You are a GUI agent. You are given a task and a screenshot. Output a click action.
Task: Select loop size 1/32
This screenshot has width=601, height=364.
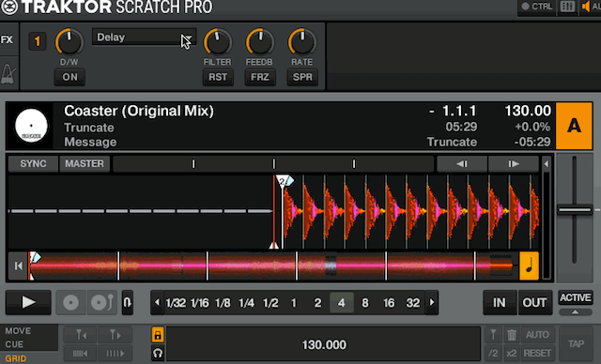[176, 303]
